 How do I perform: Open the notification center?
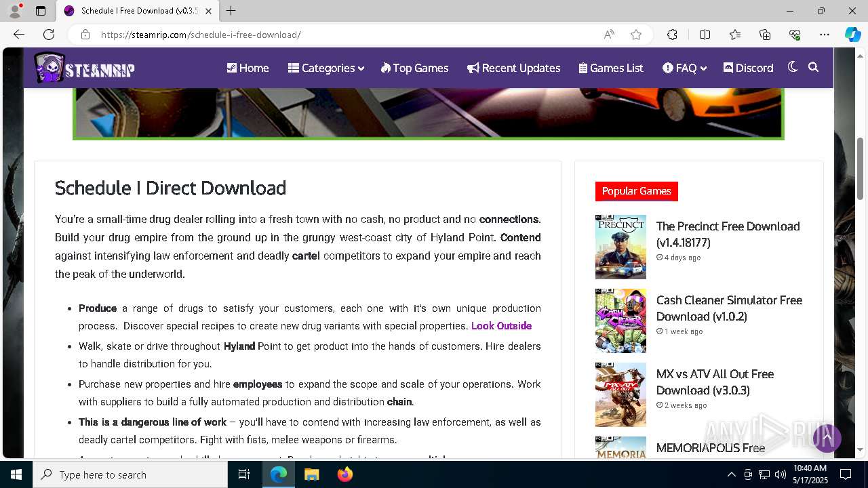coord(846,474)
